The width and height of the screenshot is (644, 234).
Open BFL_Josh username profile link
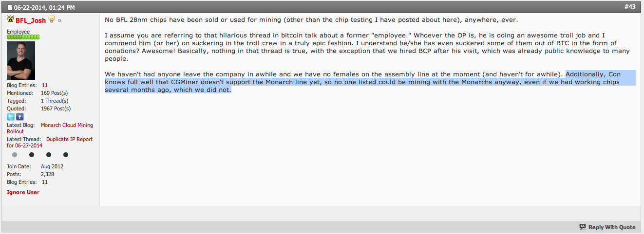[x=31, y=20]
